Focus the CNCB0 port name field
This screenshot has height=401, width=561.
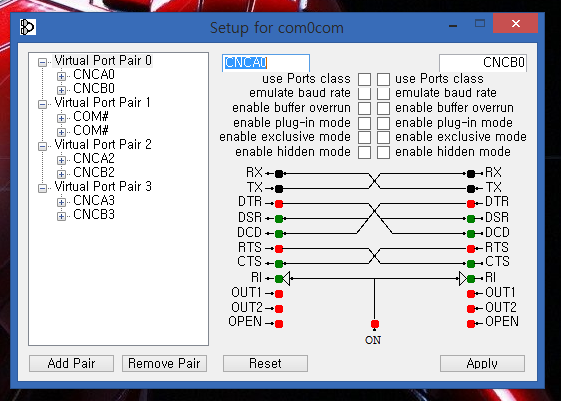click(483, 63)
